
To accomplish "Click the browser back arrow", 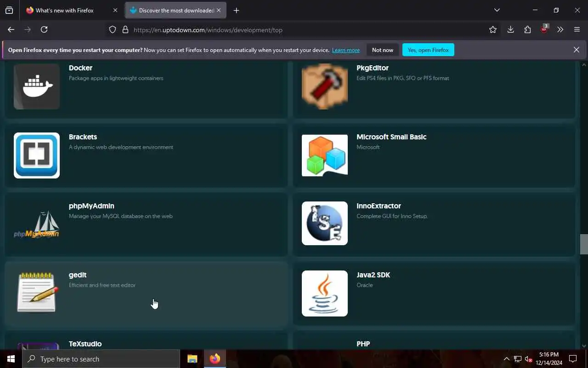I will (11, 29).
